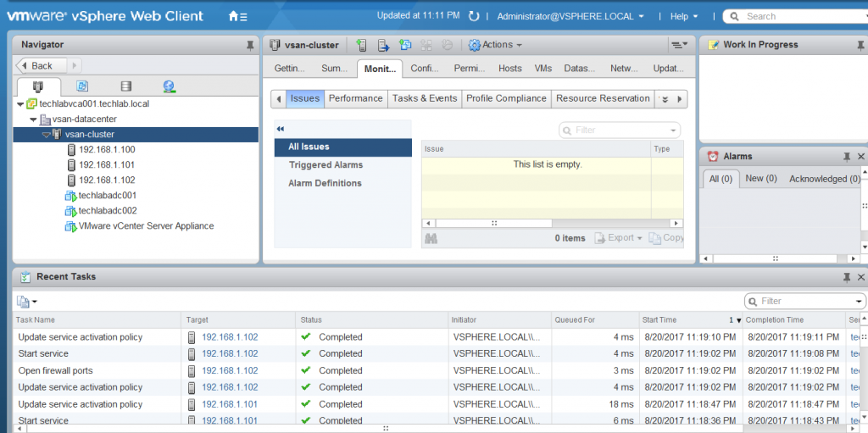The width and height of the screenshot is (868, 433).
Task: Click the Add Host toolbar icon
Action: 361,45
